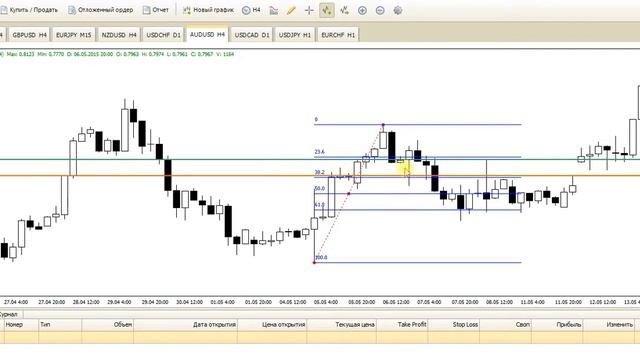The image size is (640, 360).
Task: Click the Fibonacci 23.6 level label
Action: [320, 152]
